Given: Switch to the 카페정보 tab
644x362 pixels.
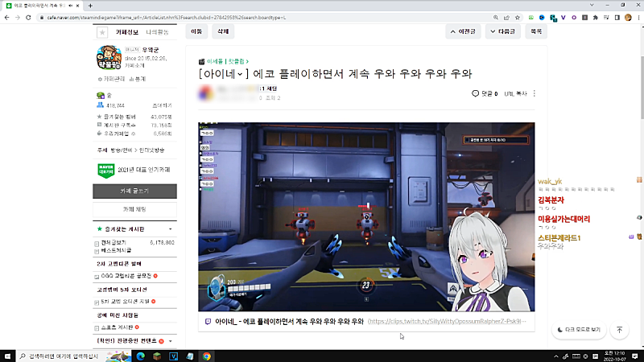Looking at the screenshot, I should click(x=127, y=32).
